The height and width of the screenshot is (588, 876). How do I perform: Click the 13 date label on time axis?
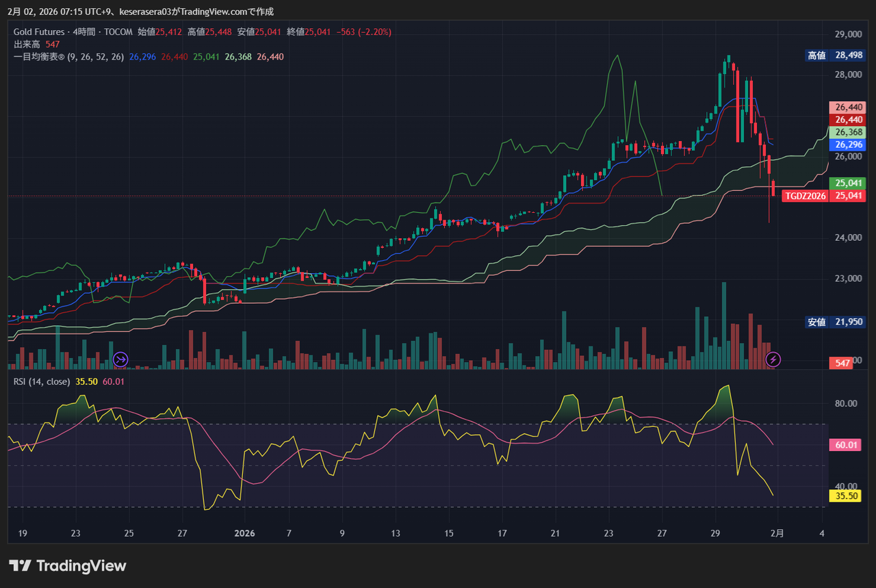point(395,533)
